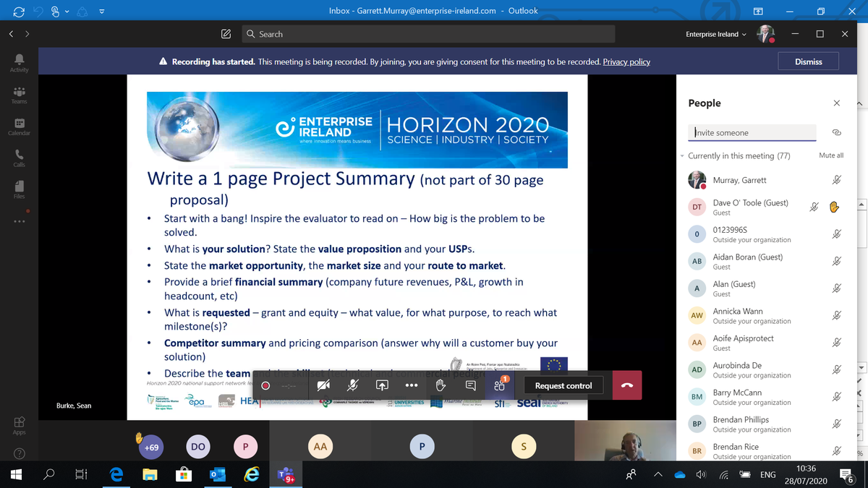Toggle the participants panel button

pos(500,386)
